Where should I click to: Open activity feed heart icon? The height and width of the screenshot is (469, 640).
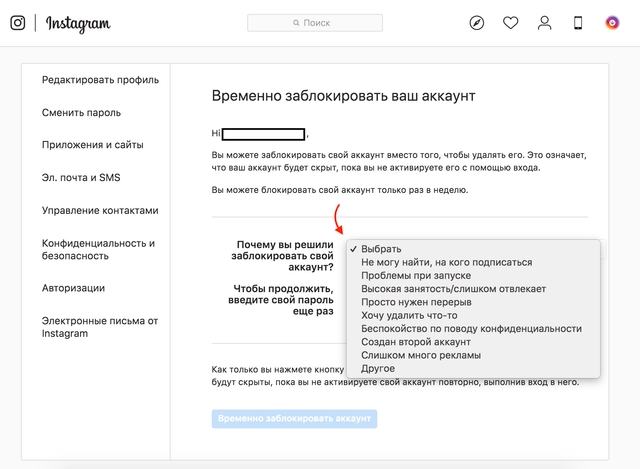click(511, 23)
